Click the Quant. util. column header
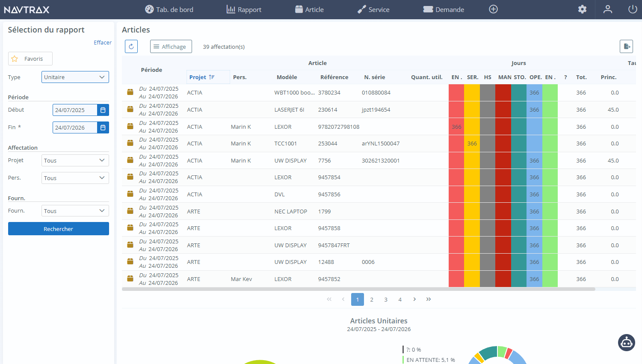642x364 pixels. (x=427, y=77)
